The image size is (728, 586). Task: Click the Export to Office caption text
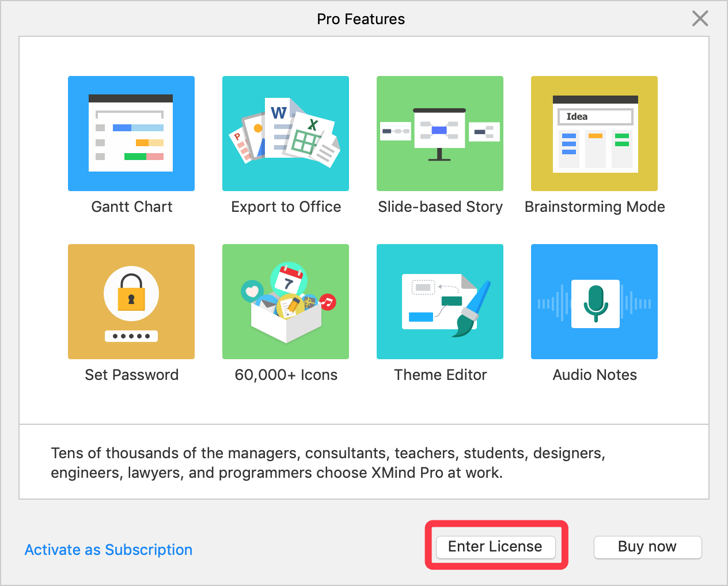(286, 207)
